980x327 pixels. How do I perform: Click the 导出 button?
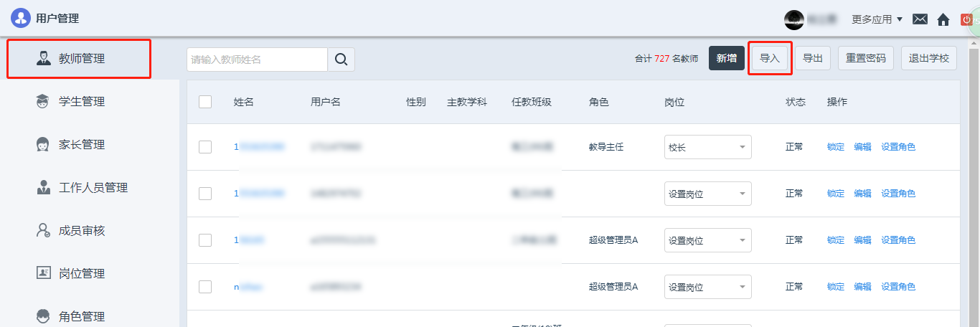(x=813, y=59)
